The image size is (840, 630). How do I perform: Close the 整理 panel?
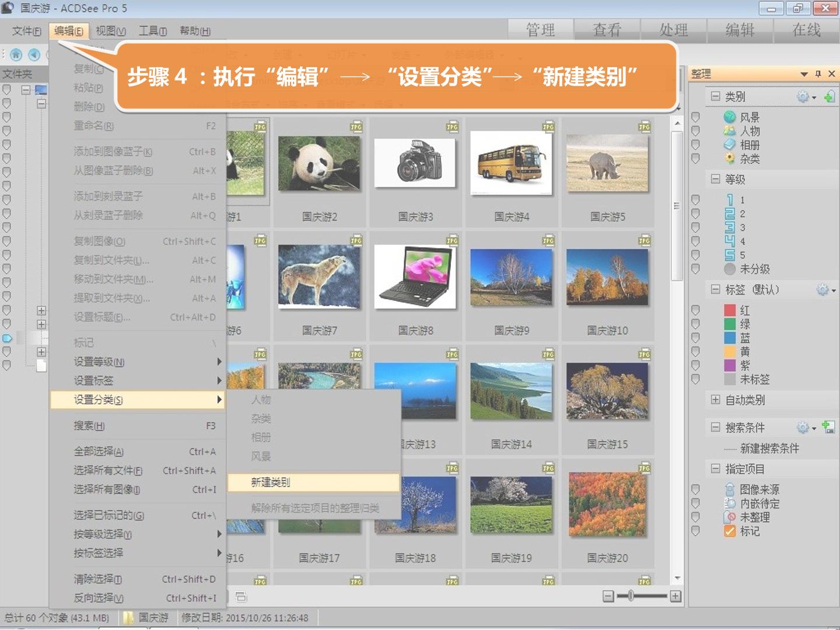coord(832,74)
